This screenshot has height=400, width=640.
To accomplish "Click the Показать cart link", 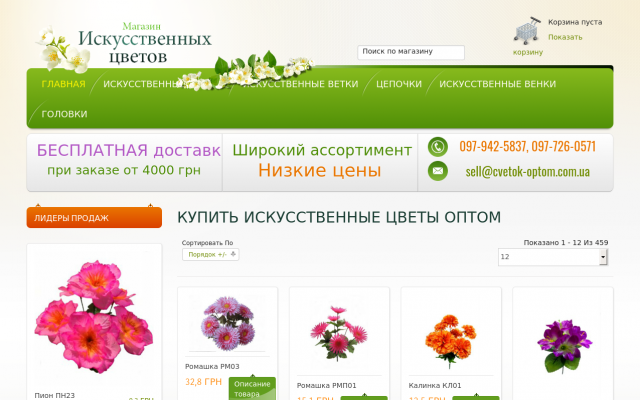I will (x=565, y=37).
